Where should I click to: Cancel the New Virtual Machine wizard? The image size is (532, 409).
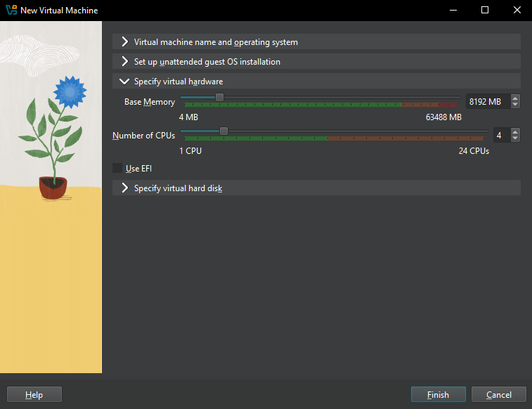click(499, 395)
